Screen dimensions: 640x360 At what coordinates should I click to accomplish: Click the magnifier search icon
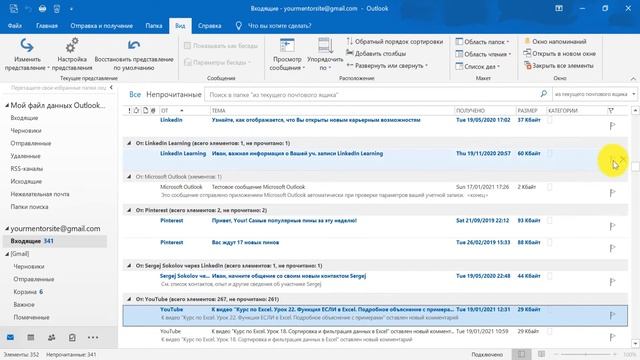pos(544,94)
